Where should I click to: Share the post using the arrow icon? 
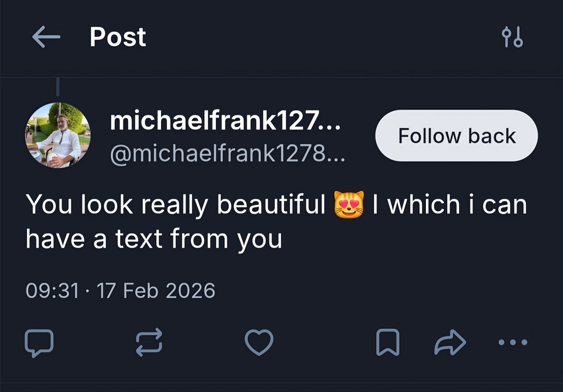450,342
